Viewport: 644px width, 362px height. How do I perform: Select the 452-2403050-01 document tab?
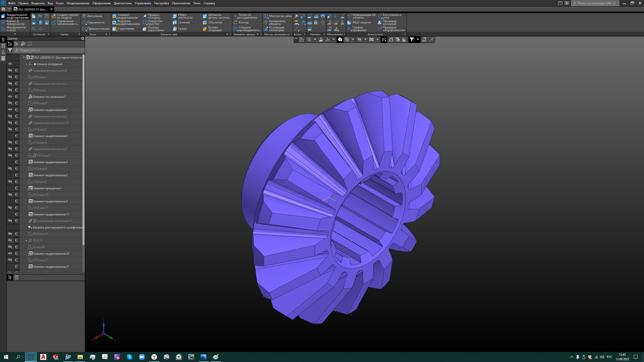coord(32,9)
